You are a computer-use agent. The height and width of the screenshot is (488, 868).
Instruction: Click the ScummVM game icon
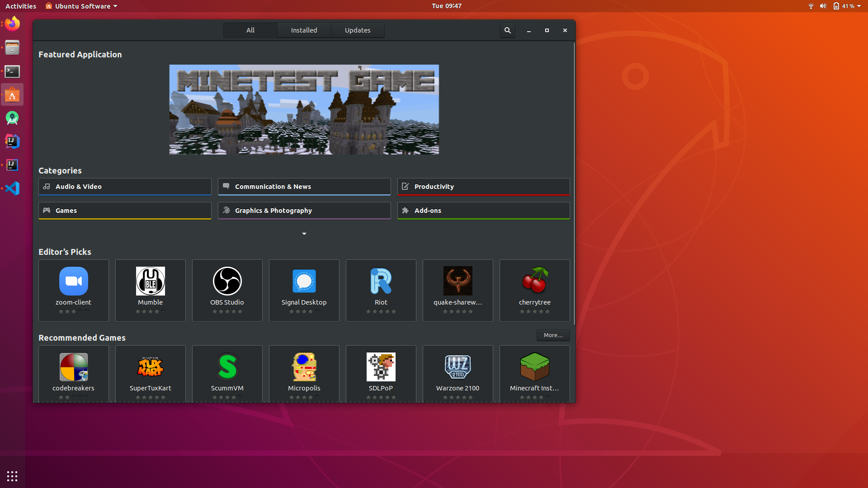[x=227, y=366]
